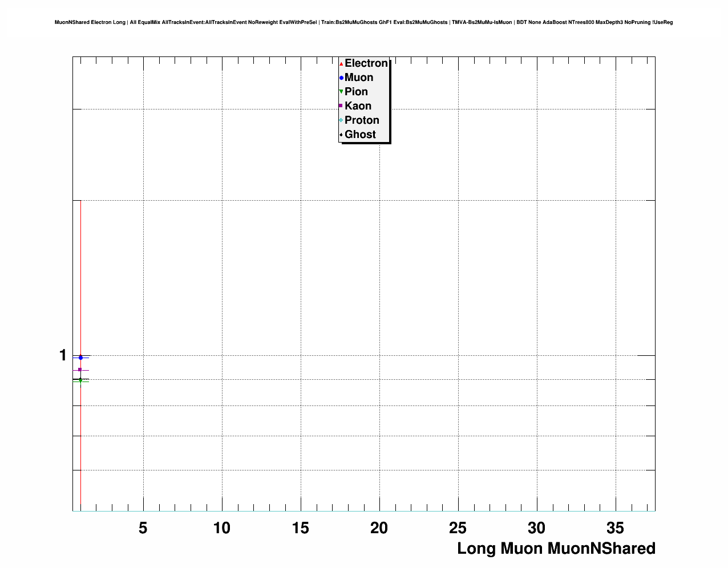Click x-axis tick label 10
728x568 pixels.
pyautogui.click(x=222, y=529)
